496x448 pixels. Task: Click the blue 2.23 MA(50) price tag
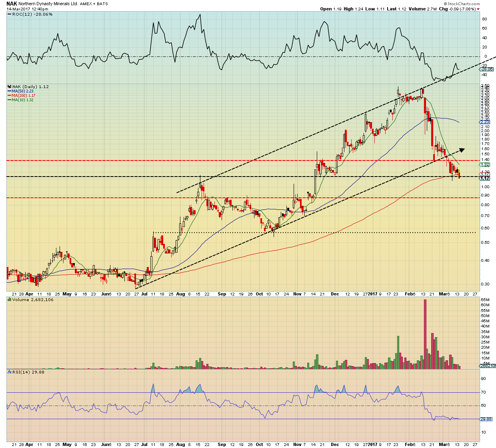[485, 122]
